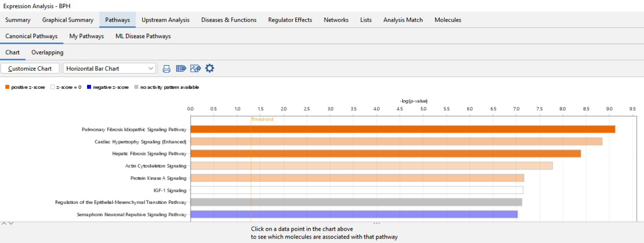Click the z-score = 0 legend box
This screenshot has height=243, width=644.
click(x=52, y=87)
